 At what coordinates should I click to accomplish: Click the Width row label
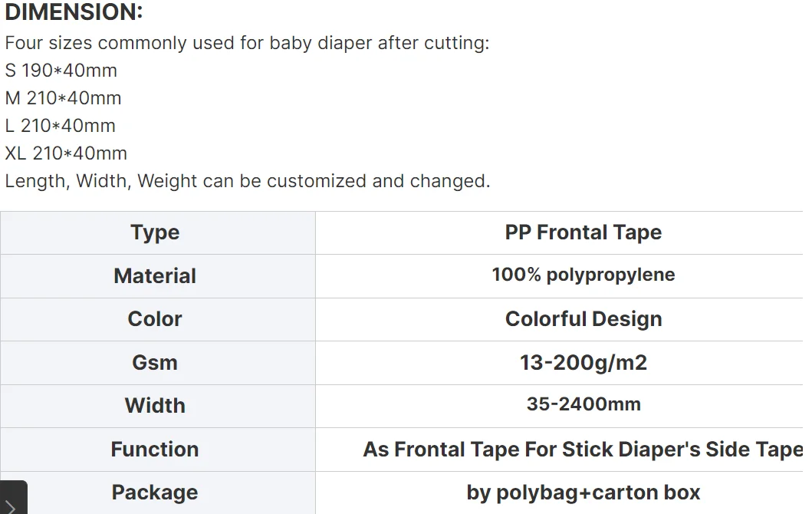pos(155,406)
